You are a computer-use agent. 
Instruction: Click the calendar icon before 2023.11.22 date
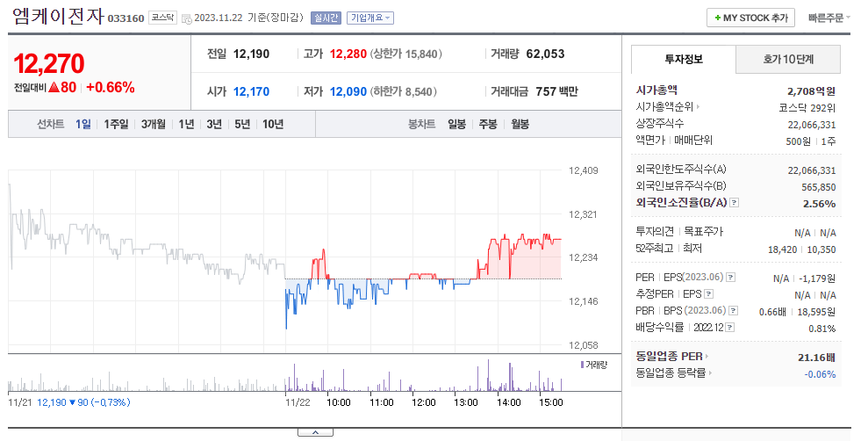pyautogui.click(x=187, y=18)
